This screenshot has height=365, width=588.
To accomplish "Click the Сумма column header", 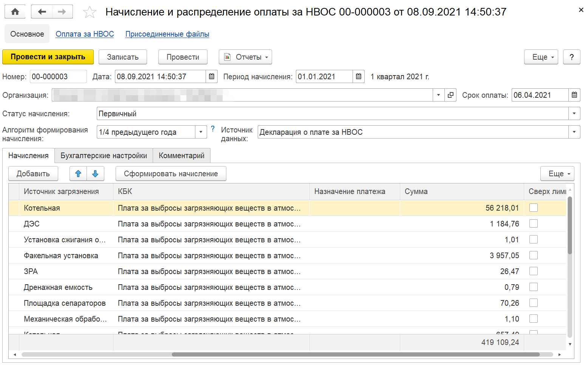I will click(462, 191).
